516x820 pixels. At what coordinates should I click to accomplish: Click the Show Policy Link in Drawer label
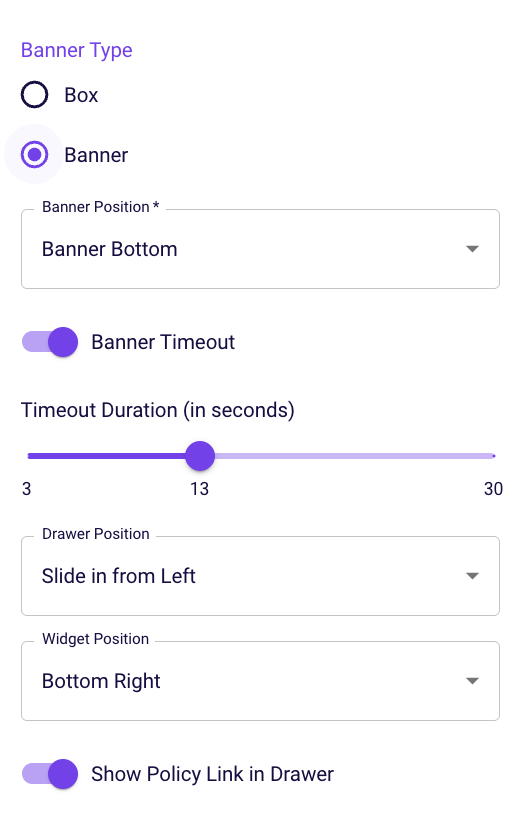tap(212, 774)
